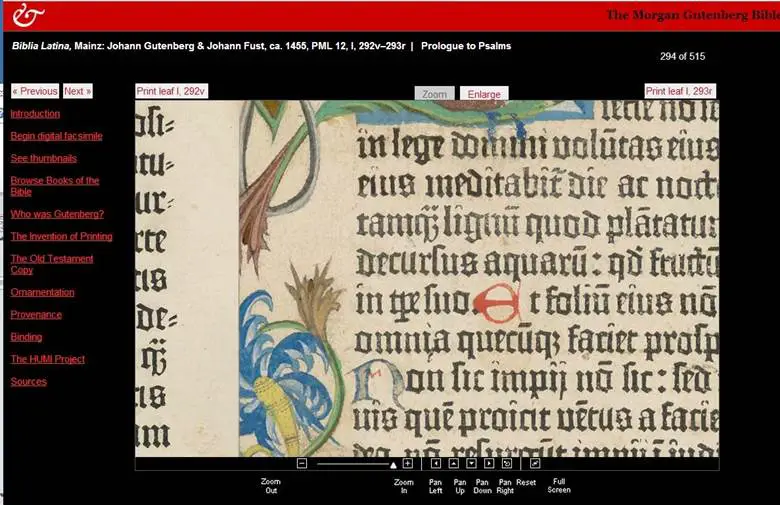
Task: Click the full screen icon
Action: pos(535,463)
